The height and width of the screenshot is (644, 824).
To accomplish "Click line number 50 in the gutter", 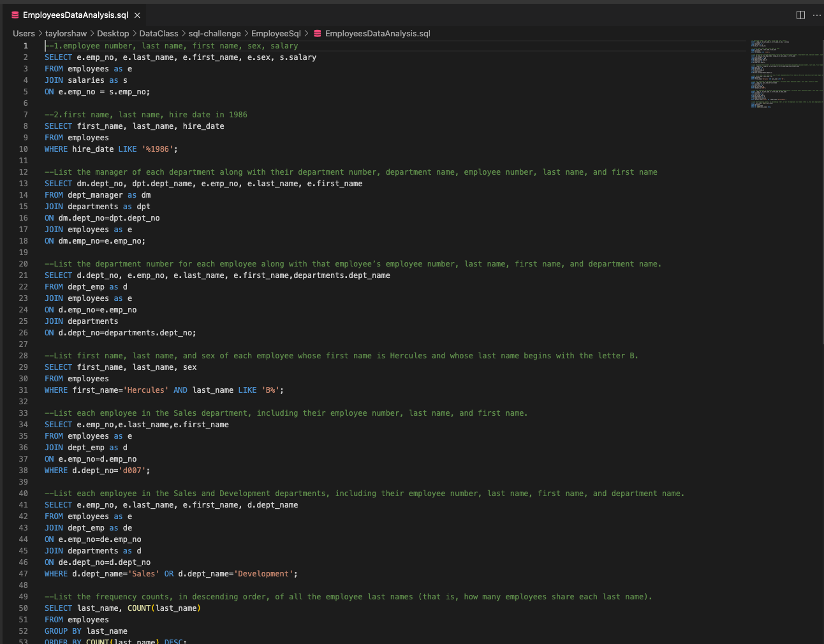I will click(24, 608).
